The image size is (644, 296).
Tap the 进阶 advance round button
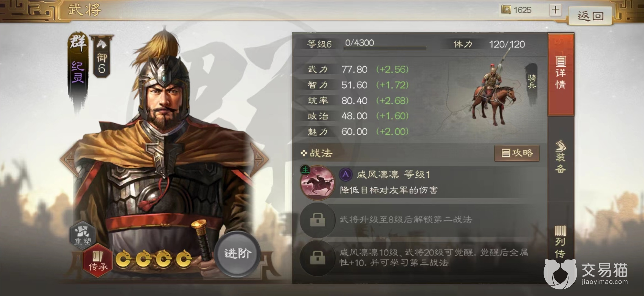click(238, 253)
